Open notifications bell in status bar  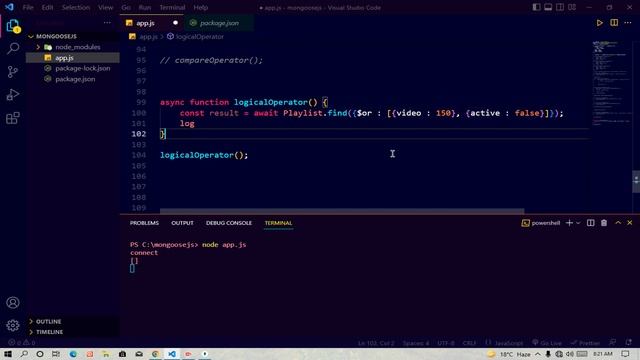629,343
